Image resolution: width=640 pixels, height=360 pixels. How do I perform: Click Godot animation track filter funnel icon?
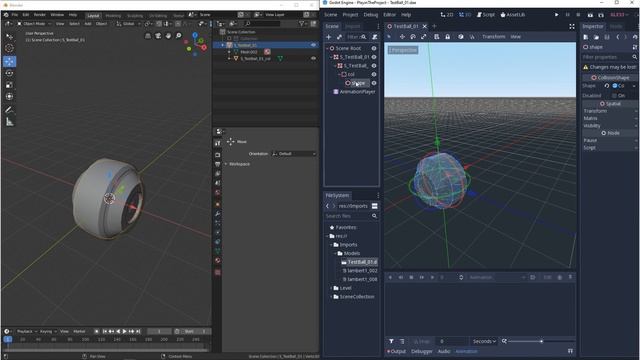tap(391, 341)
